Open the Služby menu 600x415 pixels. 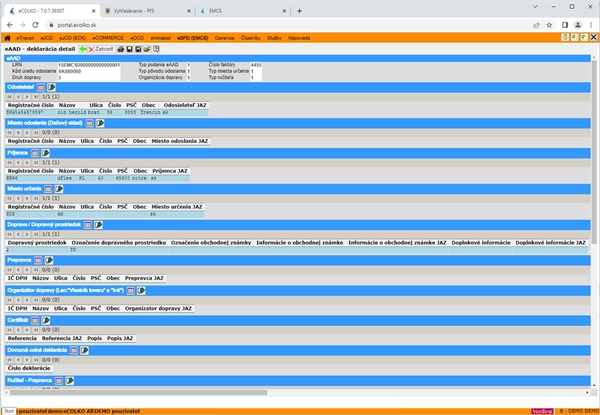coord(274,38)
